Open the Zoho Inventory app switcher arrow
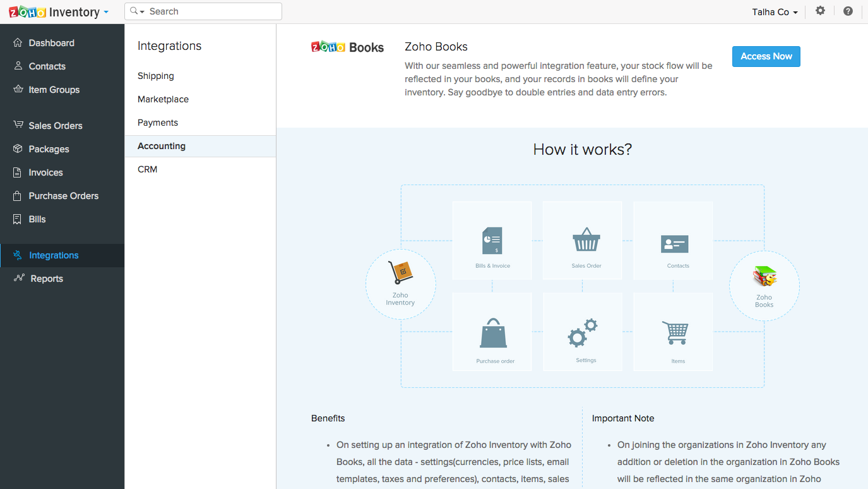This screenshot has height=489, width=868. pyautogui.click(x=106, y=12)
